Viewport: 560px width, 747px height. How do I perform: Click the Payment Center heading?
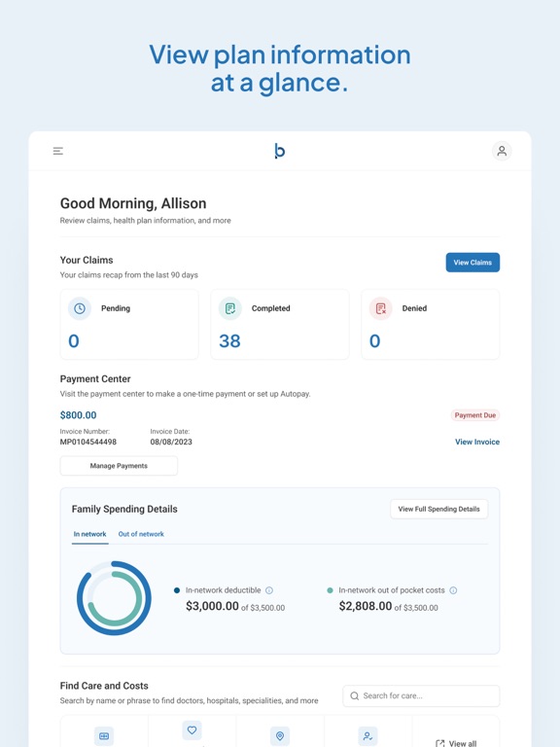(95, 378)
